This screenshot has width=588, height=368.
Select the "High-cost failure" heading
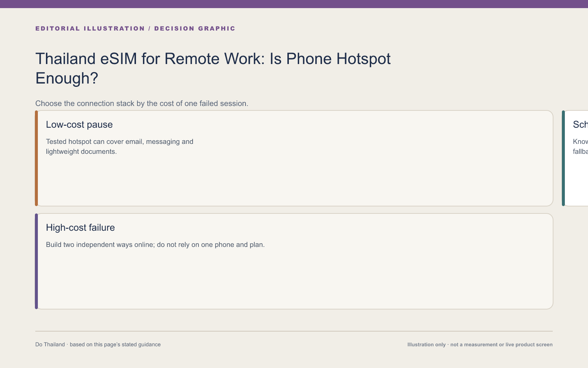pyautogui.click(x=80, y=227)
